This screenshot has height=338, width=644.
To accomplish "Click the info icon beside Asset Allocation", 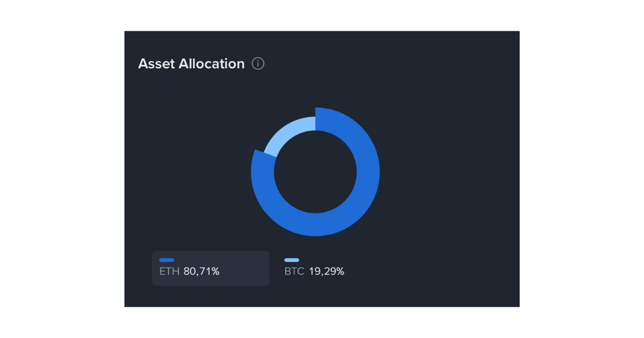I will (x=258, y=64).
